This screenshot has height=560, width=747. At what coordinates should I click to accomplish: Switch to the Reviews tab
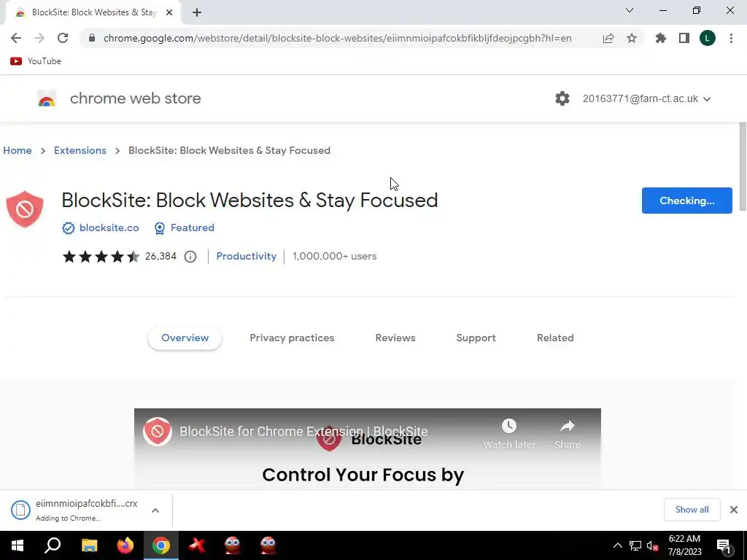tap(395, 338)
